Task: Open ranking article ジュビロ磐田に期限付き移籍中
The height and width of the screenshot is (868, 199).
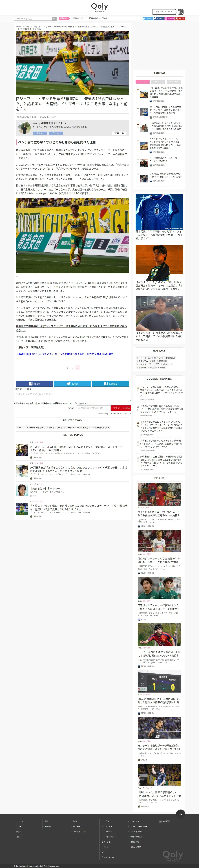Action: tap(166, 110)
